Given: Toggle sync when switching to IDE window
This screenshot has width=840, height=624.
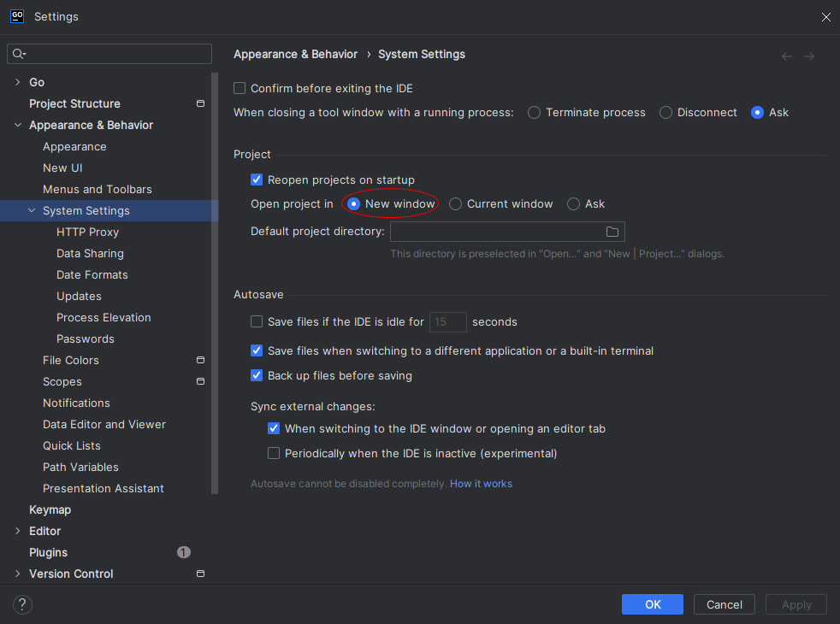Looking at the screenshot, I should point(274,428).
